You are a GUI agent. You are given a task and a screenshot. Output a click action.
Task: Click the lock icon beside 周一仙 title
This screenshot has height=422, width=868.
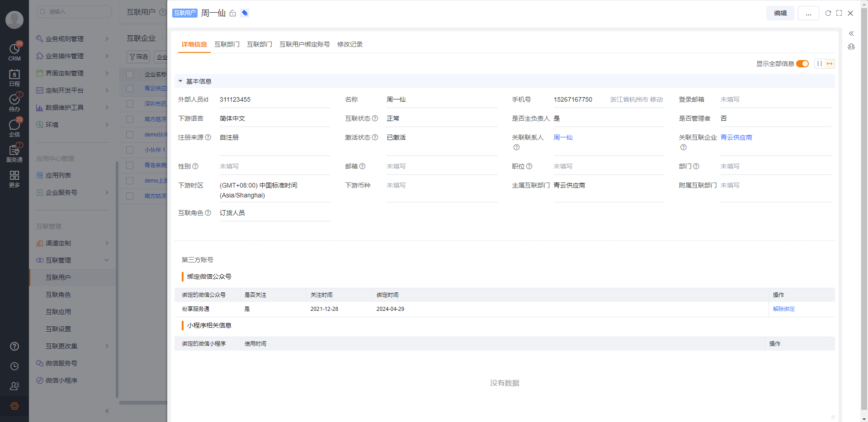coord(233,13)
